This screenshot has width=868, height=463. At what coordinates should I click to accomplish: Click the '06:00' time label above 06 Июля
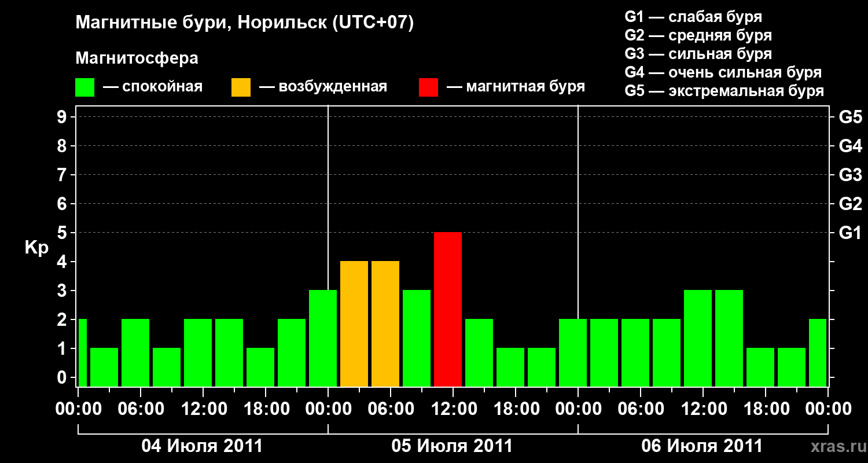coord(641,409)
